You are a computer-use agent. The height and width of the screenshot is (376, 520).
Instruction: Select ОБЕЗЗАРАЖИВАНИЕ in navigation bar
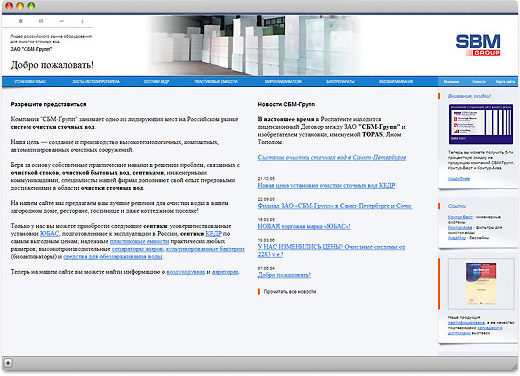click(x=396, y=82)
